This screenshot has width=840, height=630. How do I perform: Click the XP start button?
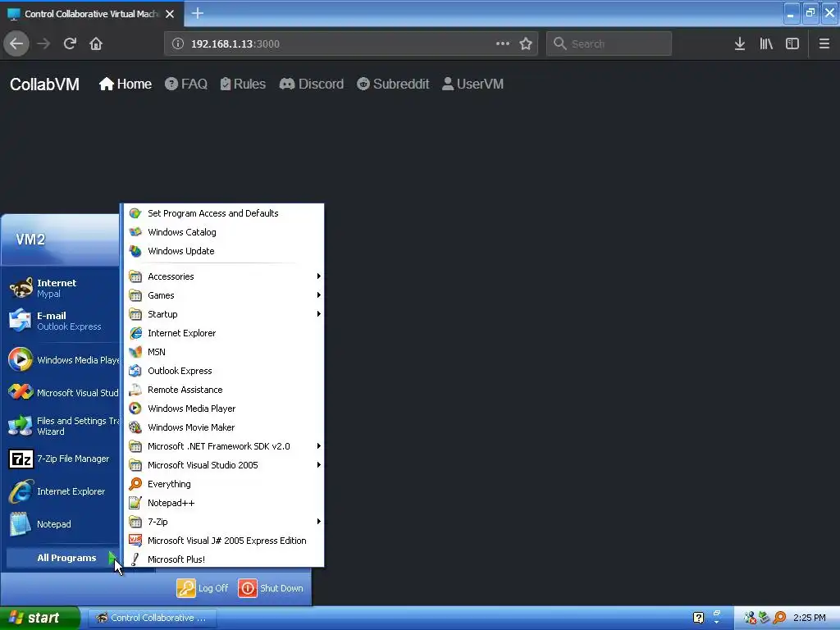tap(39, 618)
